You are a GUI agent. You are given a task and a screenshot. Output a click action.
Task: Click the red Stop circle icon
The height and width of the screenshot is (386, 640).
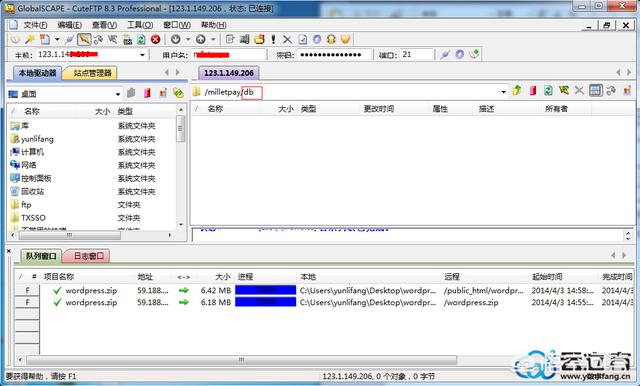click(x=156, y=40)
